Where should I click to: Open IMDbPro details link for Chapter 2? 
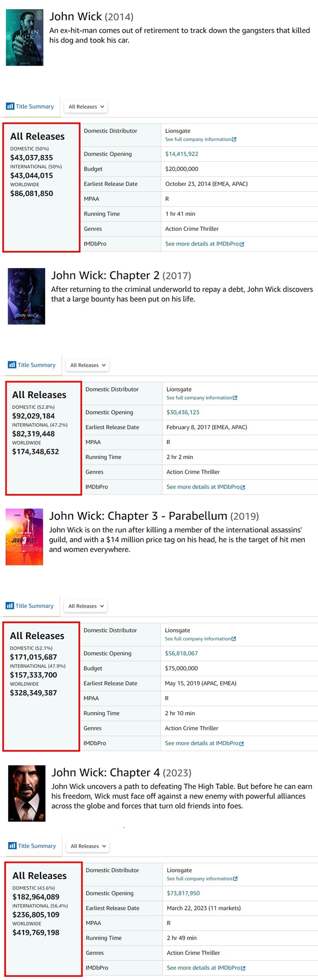[x=206, y=487]
